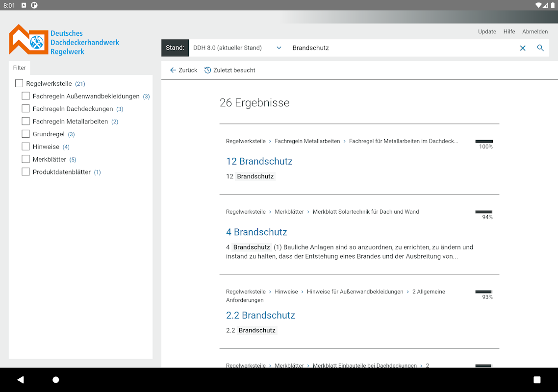Click the back arrow icon beside Zurück
The image size is (558, 392).
point(173,70)
